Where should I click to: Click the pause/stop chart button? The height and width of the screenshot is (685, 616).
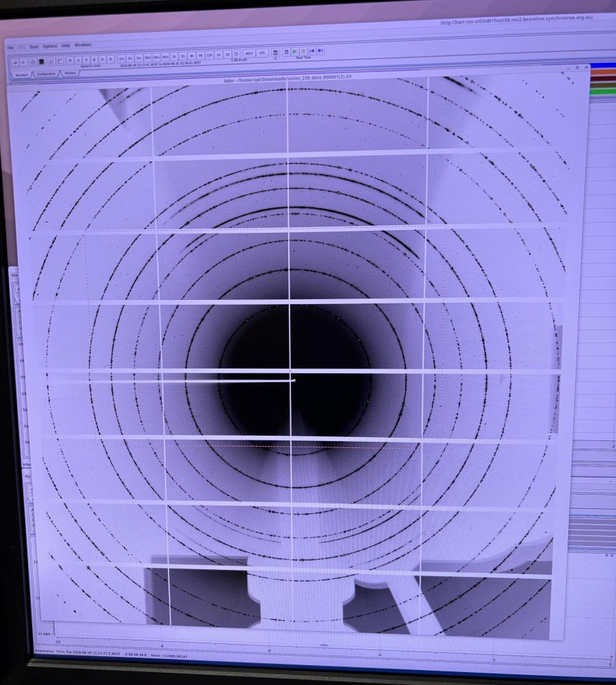click(x=303, y=51)
